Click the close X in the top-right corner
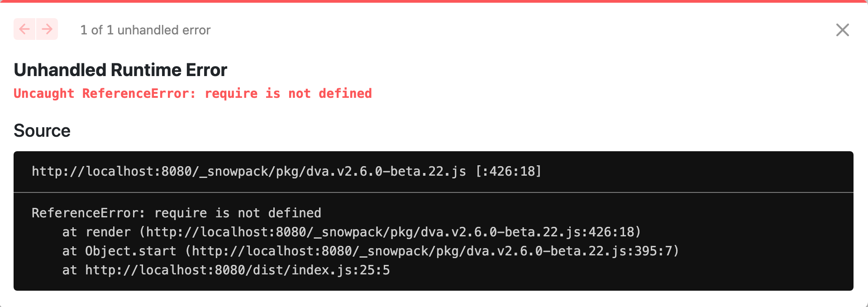This screenshot has height=307, width=868. pos(843,30)
